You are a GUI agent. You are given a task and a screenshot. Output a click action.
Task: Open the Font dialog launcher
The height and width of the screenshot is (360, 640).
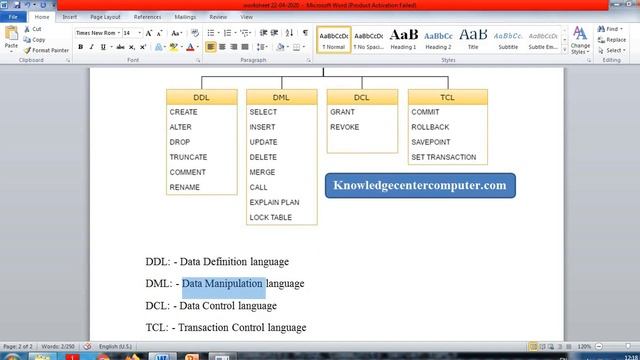(x=198, y=60)
